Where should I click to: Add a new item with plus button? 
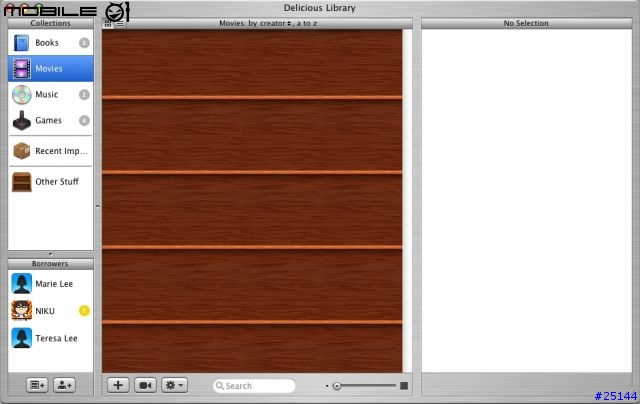(x=118, y=385)
